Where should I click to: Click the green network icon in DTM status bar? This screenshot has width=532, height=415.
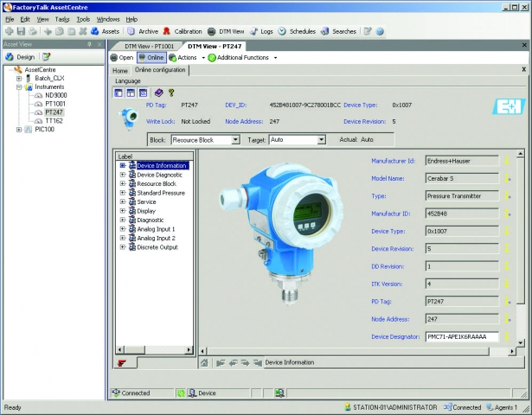[279, 393]
